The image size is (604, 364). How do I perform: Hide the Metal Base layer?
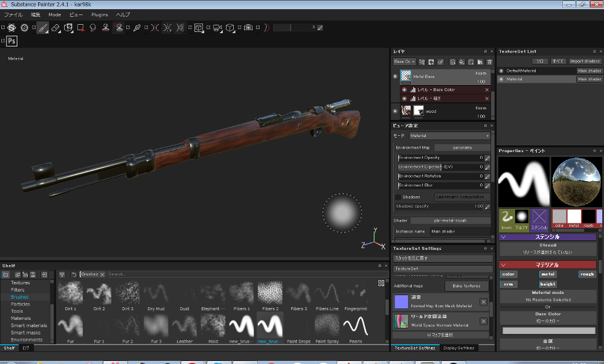[x=395, y=77]
